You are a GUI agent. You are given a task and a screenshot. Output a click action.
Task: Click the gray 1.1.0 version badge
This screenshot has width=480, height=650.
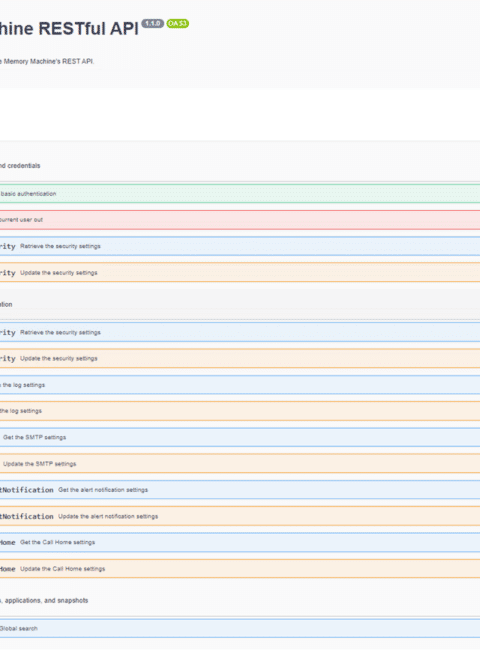pyautogui.click(x=153, y=24)
